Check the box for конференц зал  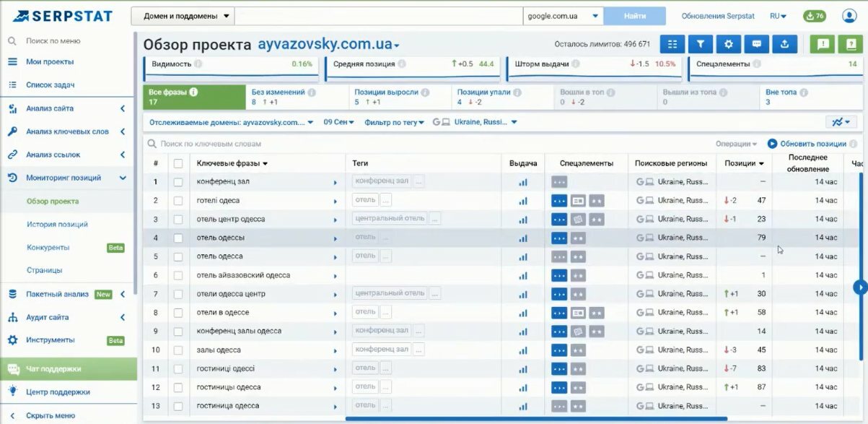pyautogui.click(x=178, y=182)
